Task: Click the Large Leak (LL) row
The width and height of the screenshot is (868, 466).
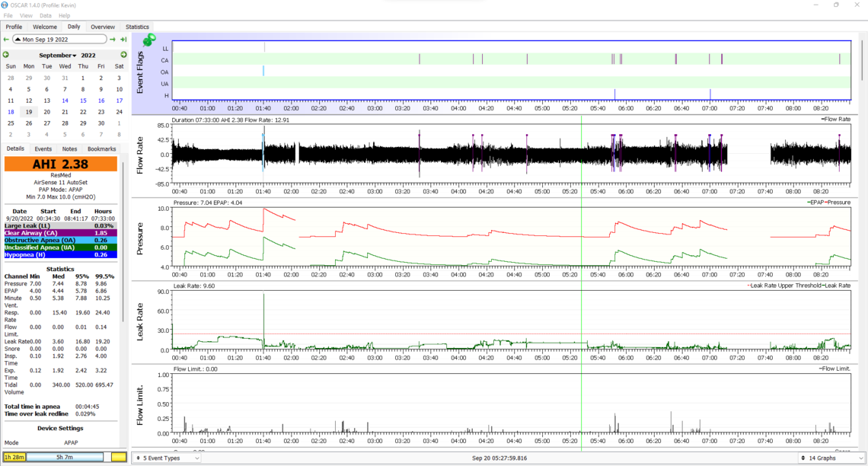Action: (60, 226)
